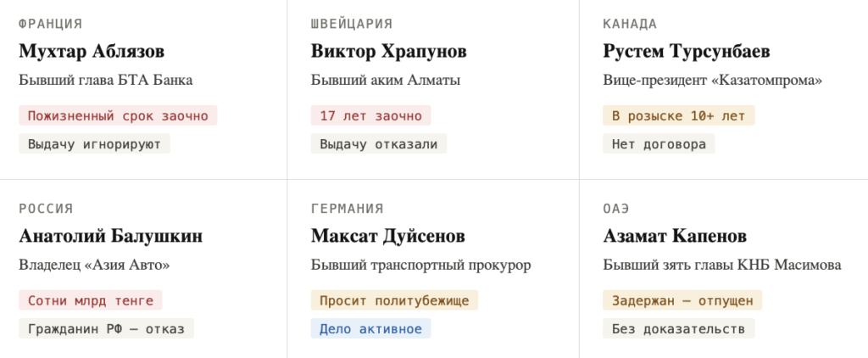Click the Нет договора tag
The image size is (868, 358).
(659, 143)
